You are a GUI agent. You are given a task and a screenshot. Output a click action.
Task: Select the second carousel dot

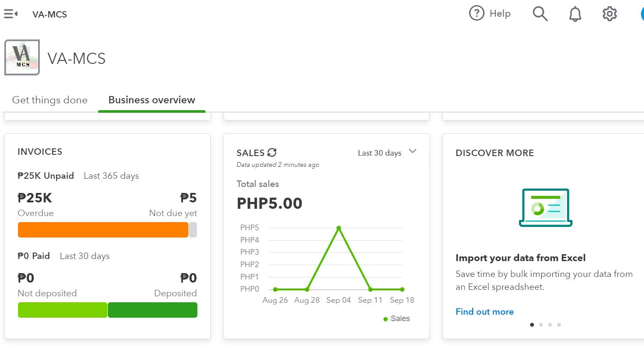(x=541, y=325)
